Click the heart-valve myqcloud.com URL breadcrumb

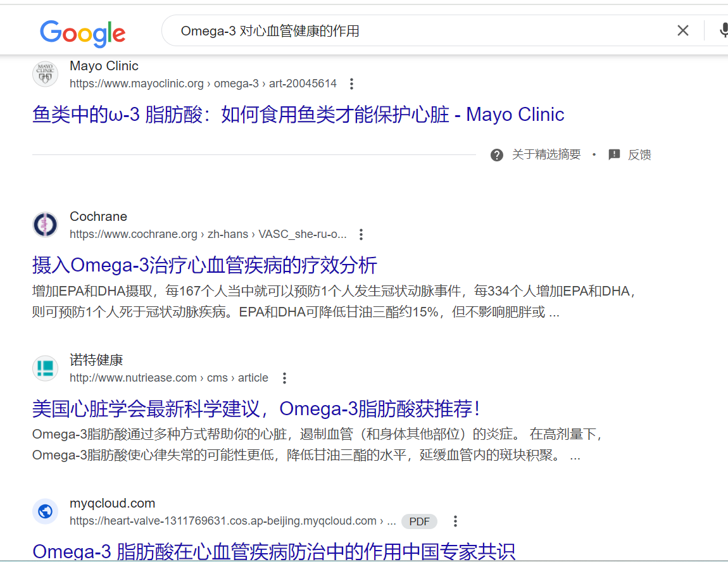pos(232,521)
